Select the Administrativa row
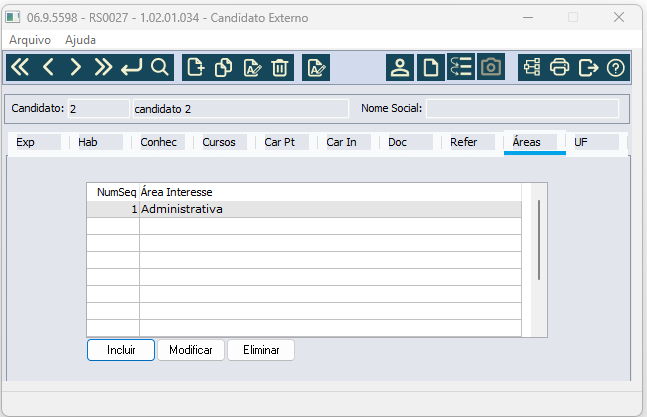Screen dimensions: 647x417 (x=304, y=209)
